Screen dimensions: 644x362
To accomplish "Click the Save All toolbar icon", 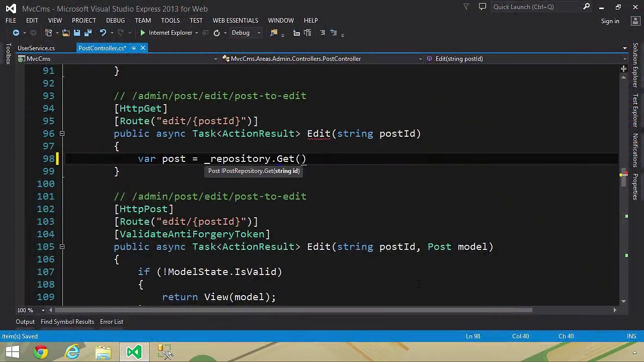I will tap(88, 33).
